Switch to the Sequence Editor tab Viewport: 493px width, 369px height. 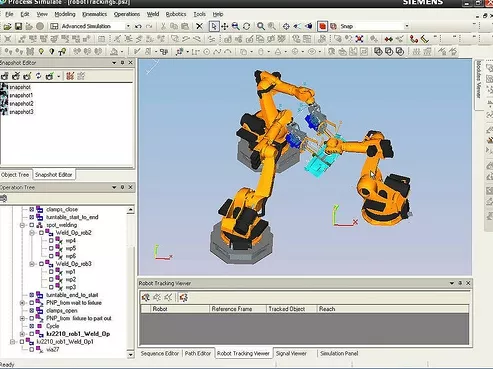tap(160, 353)
